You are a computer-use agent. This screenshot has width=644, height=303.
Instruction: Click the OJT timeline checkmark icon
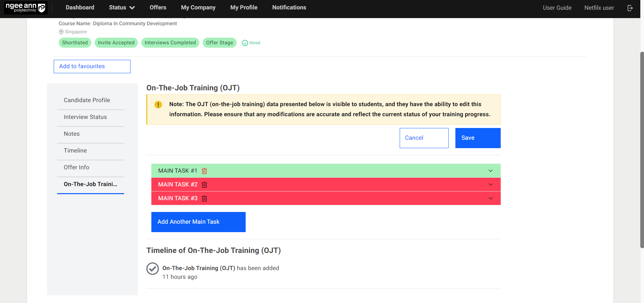(x=152, y=269)
